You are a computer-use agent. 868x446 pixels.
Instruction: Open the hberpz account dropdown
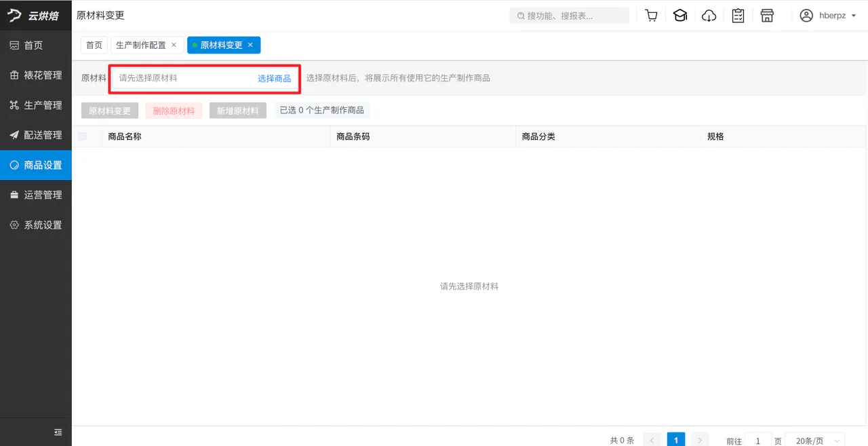click(x=828, y=16)
